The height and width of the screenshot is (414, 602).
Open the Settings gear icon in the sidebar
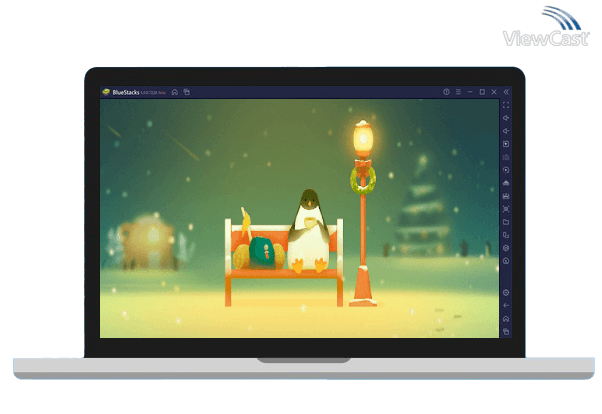(506, 293)
